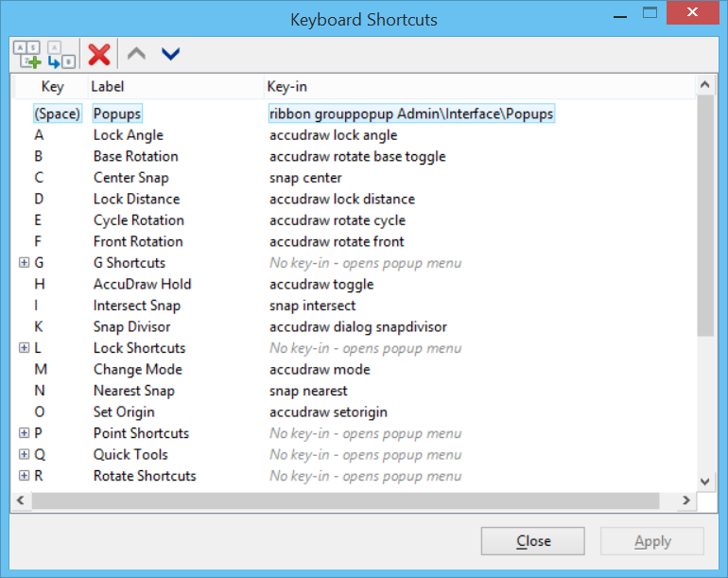728x578 pixels.
Task: Expand the R Rotate Shortcuts entry
Action: click(24, 476)
